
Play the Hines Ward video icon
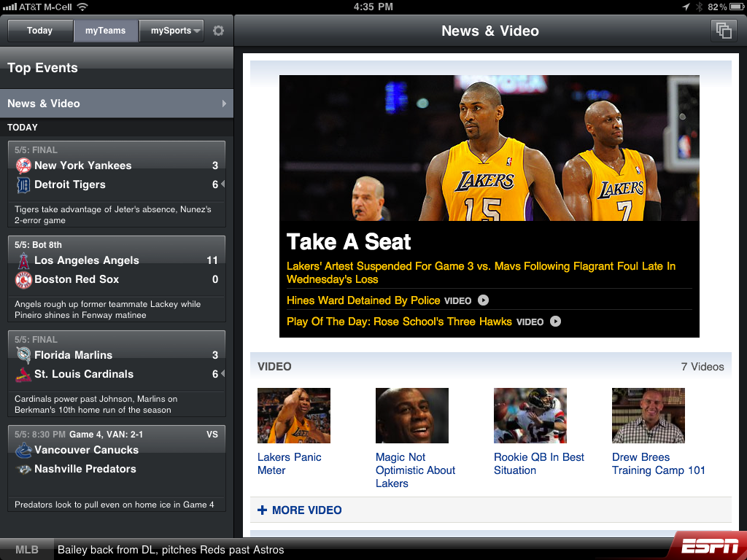click(483, 300)
